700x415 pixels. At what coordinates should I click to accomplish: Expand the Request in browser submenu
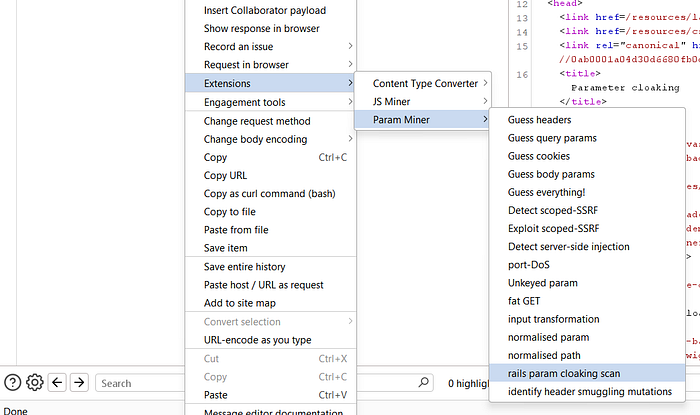tap(271, 65)
